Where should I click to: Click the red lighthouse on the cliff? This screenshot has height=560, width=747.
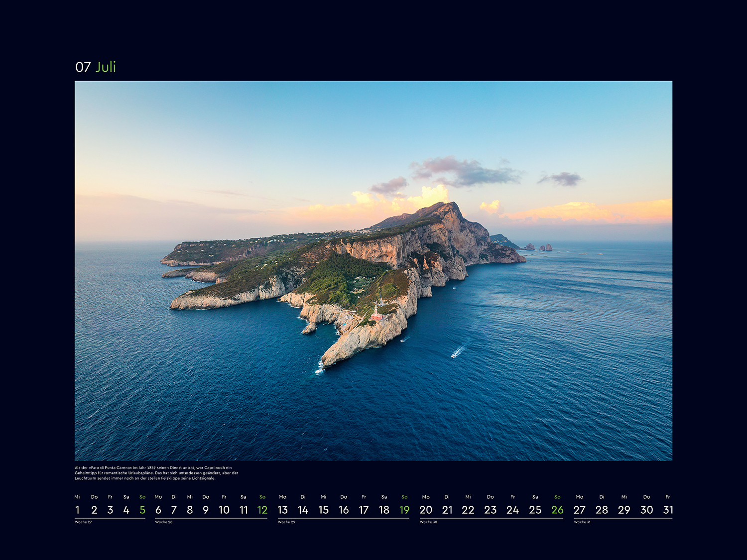pos(376,314)
